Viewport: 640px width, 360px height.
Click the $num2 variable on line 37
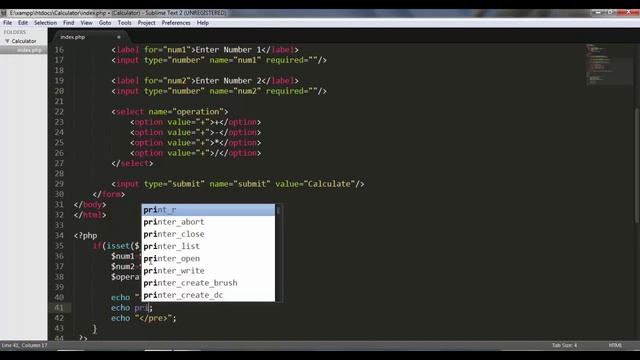click(122, 267)
